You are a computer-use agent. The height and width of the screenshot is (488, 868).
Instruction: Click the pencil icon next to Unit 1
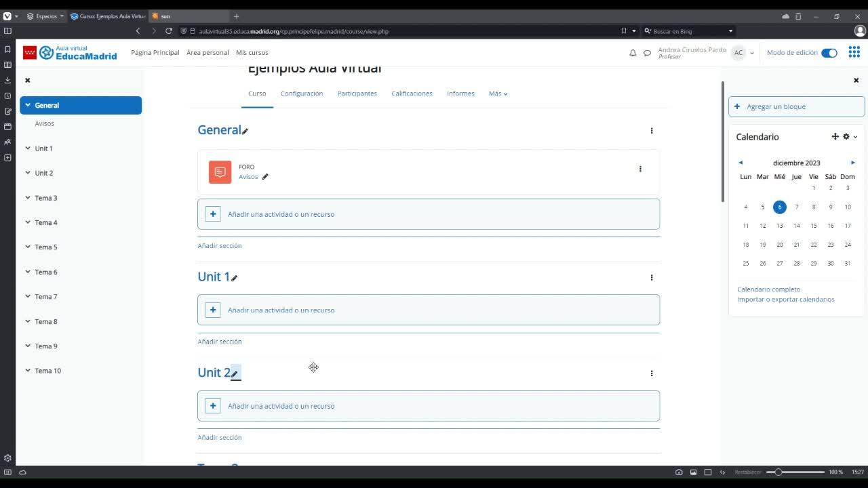(x=235, y=278)
